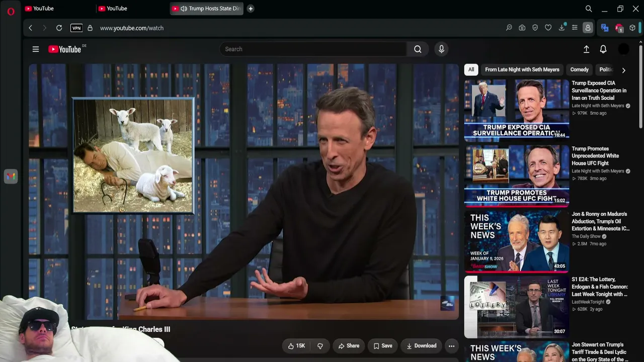
Task: Download the video
Action: (x=422, y=346)
